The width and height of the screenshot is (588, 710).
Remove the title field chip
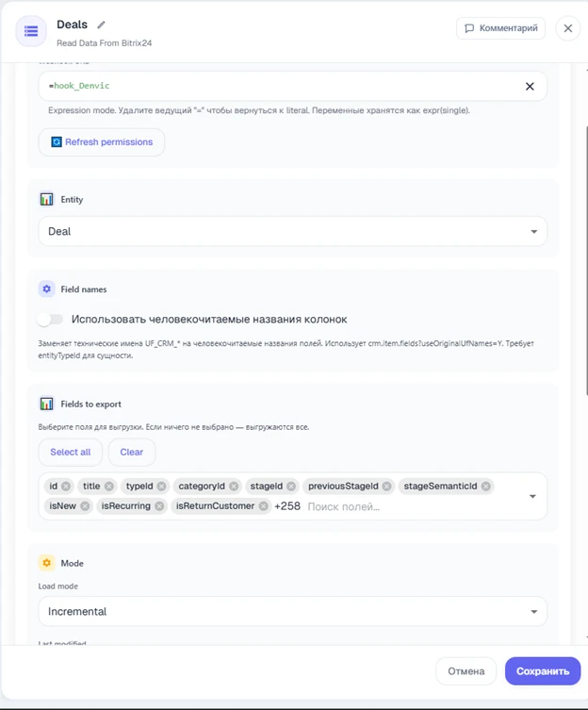coord(109,487)
